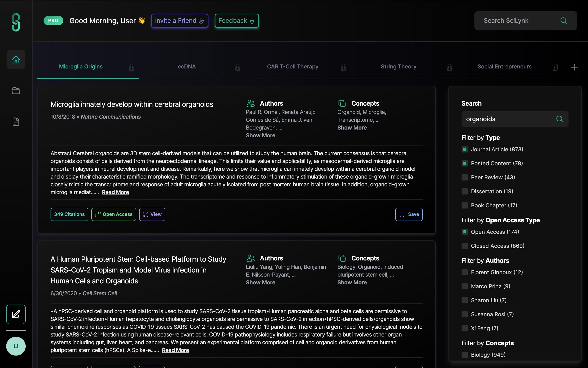Open the folder icon in the sidebar
Image resolution: width=588 pixels, height=368 pixels.
[16, 90]
